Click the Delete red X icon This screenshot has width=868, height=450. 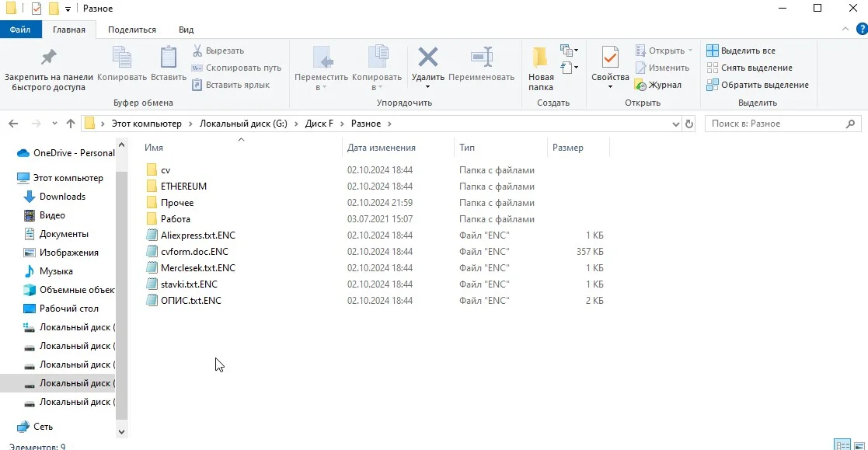(427, 58)
